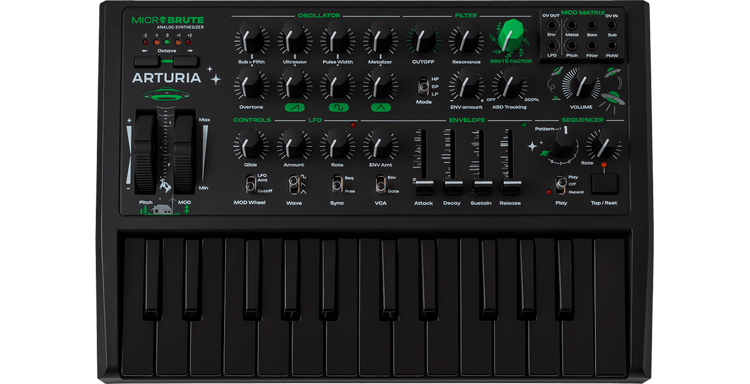This screenshot has height=384, width=750.
Task: Flip the MOD Wheel destination switch
Action: tap(251, 184)
